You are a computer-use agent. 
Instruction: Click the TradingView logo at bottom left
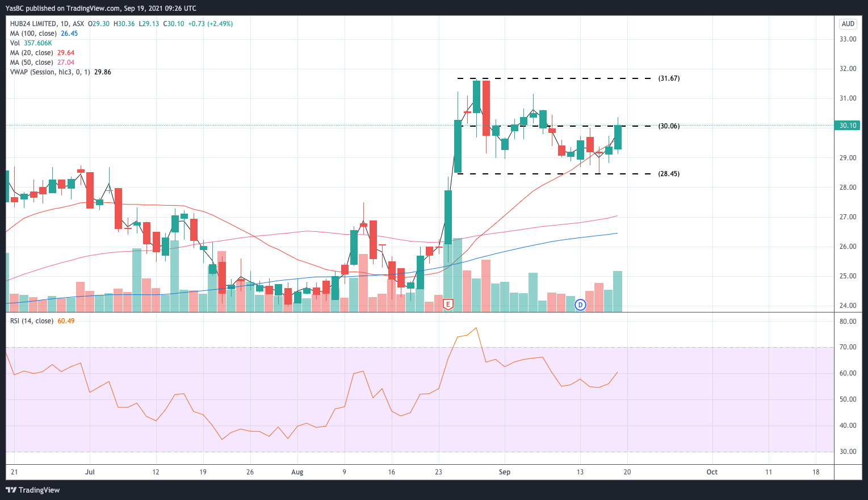point(33,490)
